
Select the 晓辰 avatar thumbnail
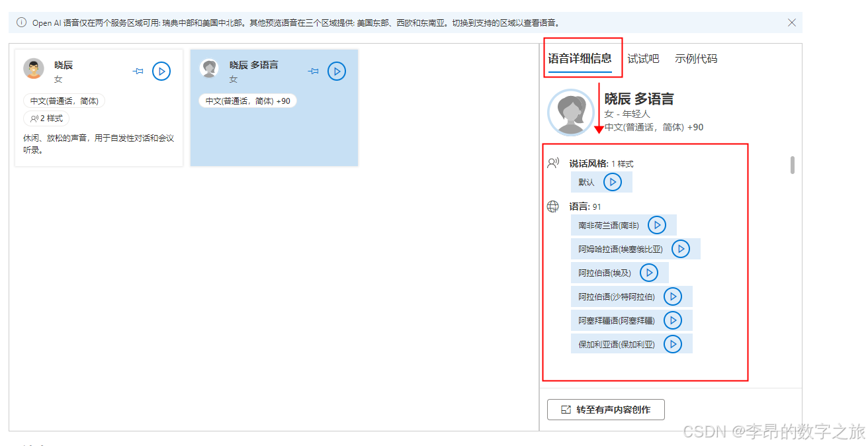pos(34,68)
